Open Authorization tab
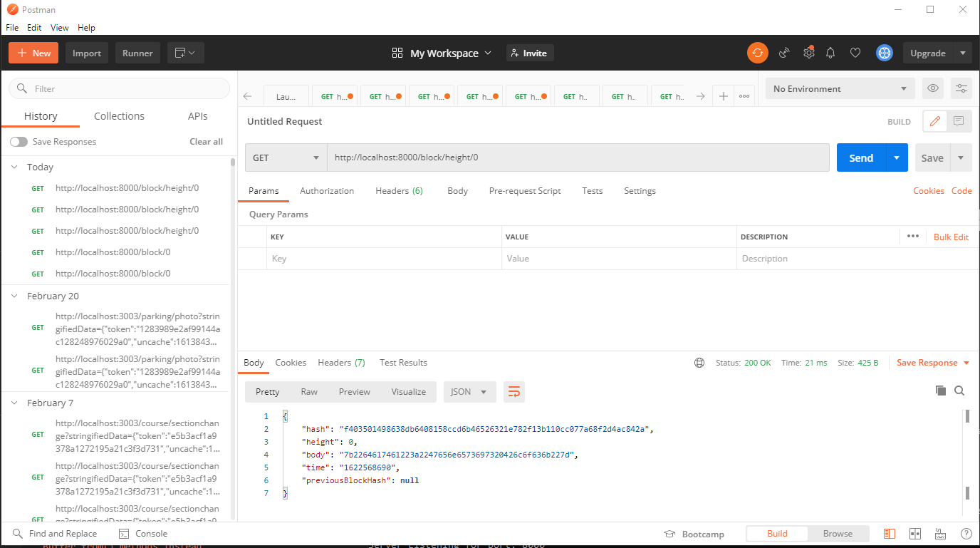Viewport: 980px width, 548px height. 327,191
